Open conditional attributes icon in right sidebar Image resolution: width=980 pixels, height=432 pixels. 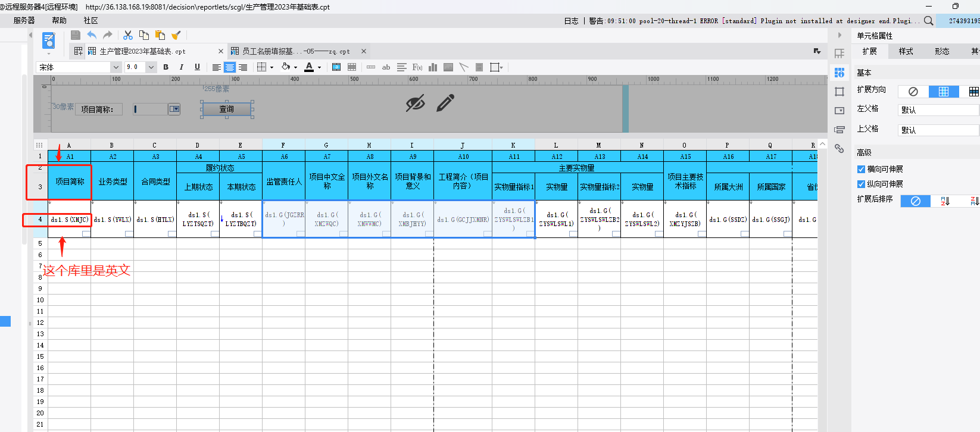click(x=839, y=130)
